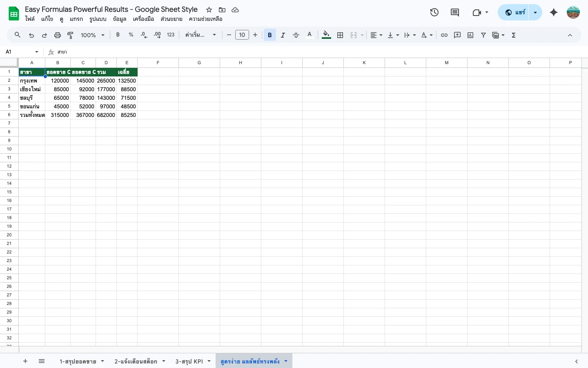Open the zoom level dropdown
The width and height of the screenshot is (588, 368).
pos(92,35)
